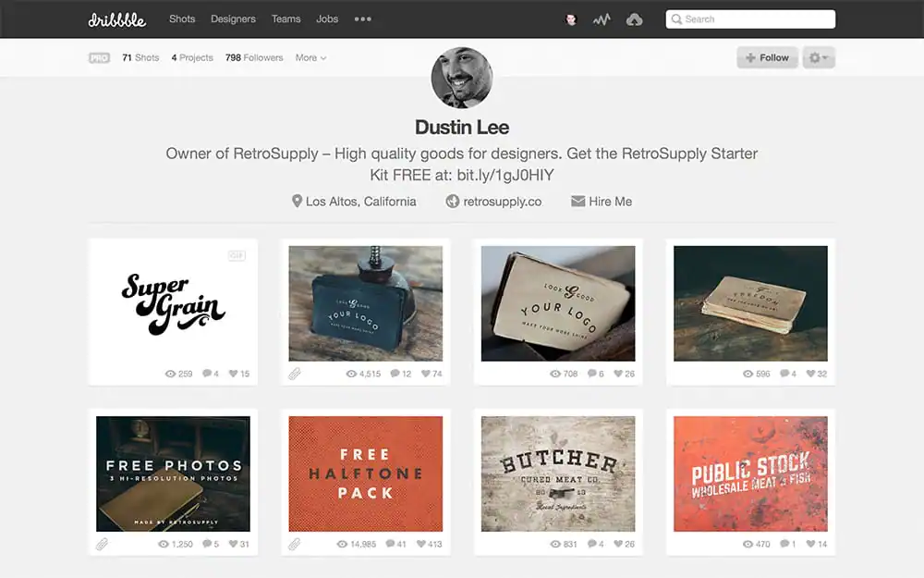
Task: Open the 41 comments bubble icon
Action: click(391, 544)
